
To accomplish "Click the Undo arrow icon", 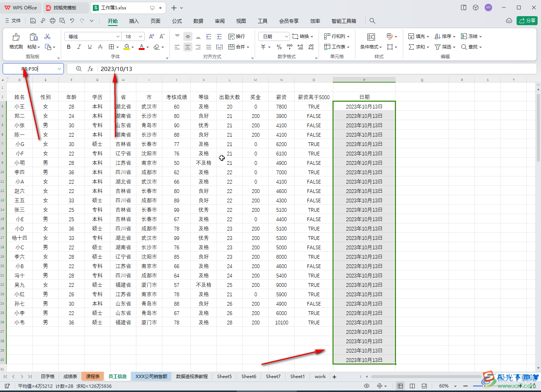I will [72, 21].
